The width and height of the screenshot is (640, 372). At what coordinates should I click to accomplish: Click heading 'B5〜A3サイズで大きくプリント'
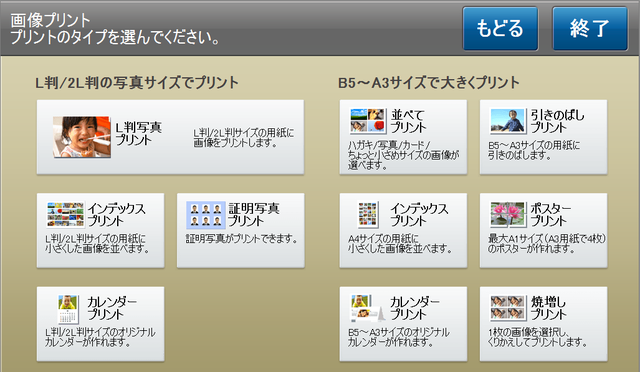[x=429, y=82]
